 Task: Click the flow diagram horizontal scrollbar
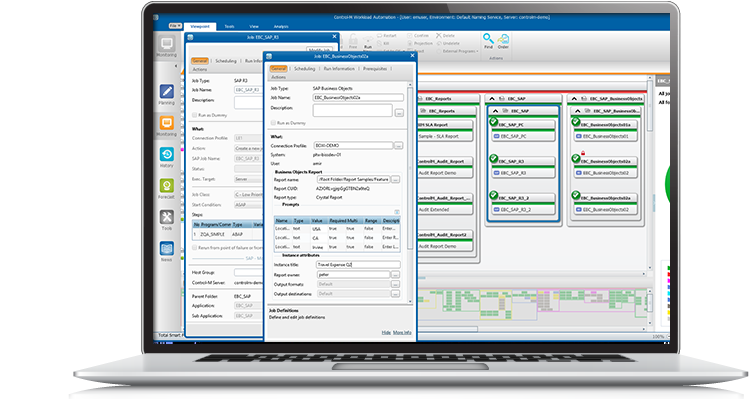tap(530, 274)
